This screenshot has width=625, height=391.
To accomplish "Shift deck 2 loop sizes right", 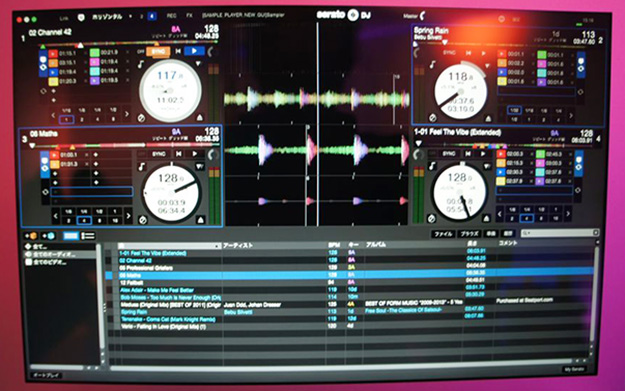I will 571,115.
